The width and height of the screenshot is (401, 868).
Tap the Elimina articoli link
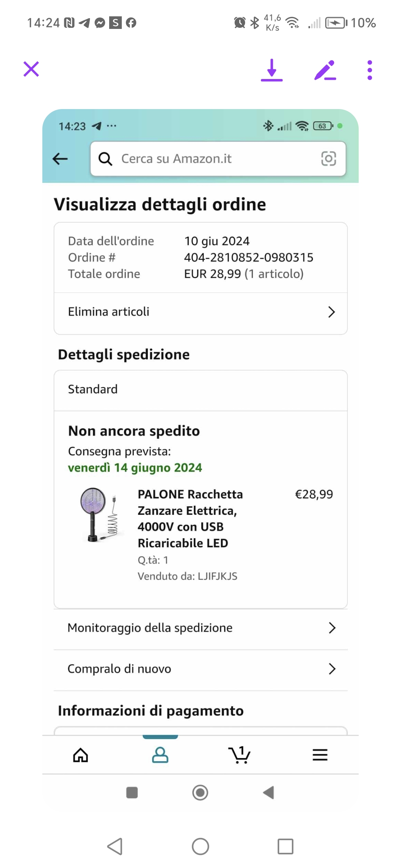(x=109, y=312)
